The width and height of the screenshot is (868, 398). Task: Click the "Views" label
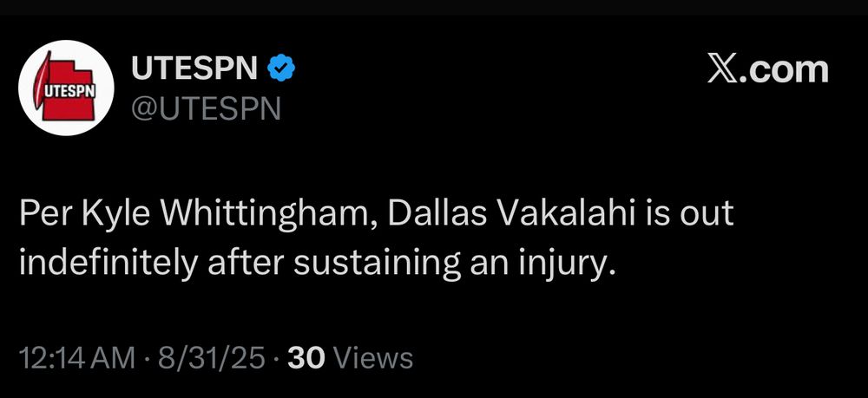coord(373,357)
